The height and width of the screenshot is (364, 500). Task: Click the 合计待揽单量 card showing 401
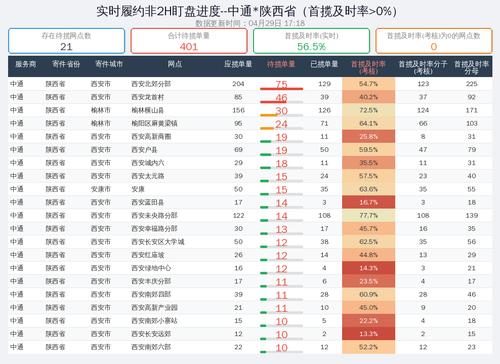pos(189,41)
